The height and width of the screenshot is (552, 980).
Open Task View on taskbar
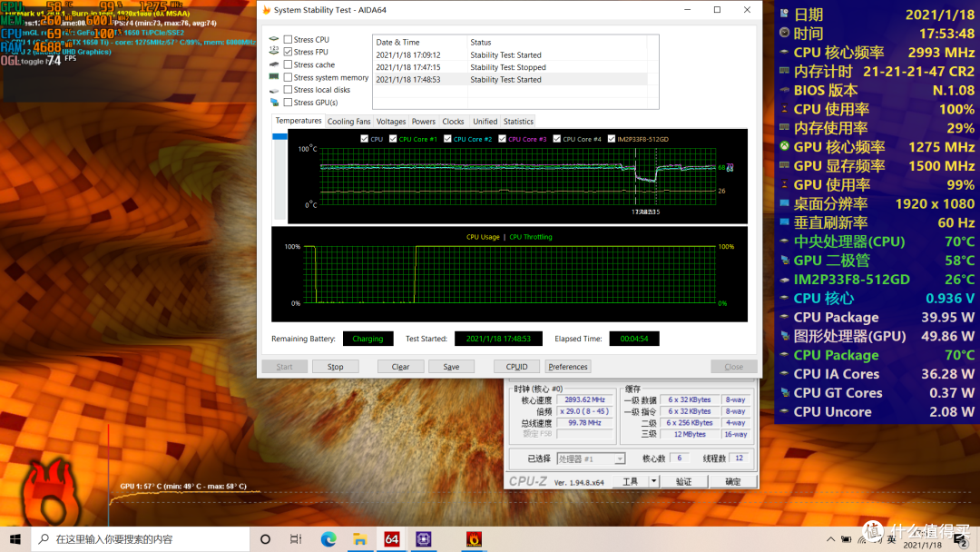[296, 539]
